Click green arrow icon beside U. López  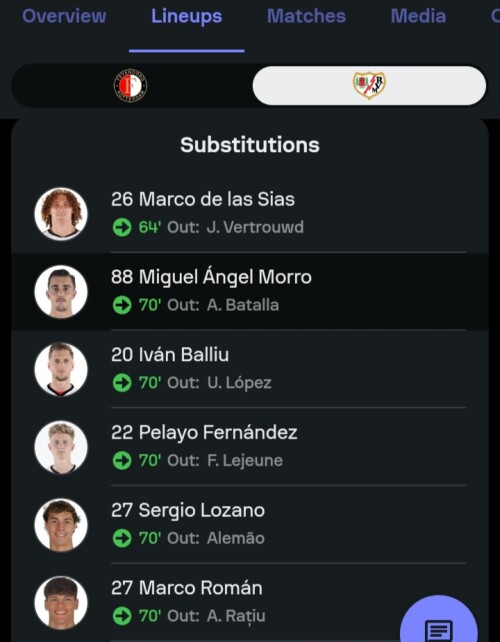pyautogui.click(x=122, y=383)
